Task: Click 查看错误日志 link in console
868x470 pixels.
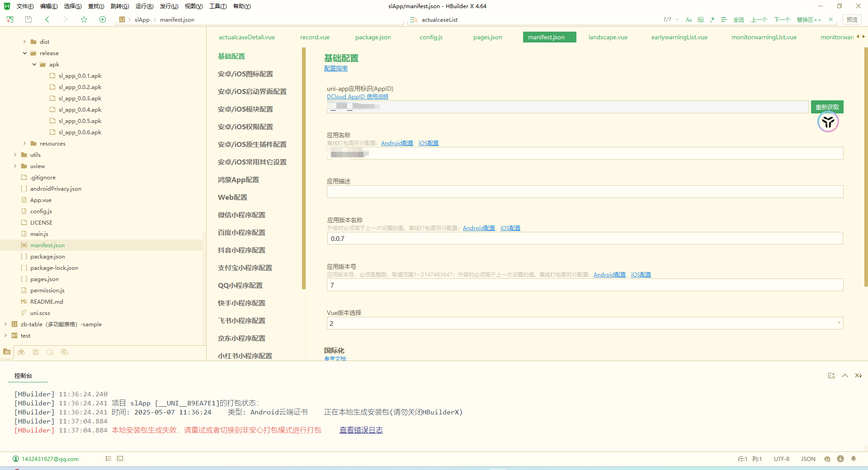Action: point(361,430)
